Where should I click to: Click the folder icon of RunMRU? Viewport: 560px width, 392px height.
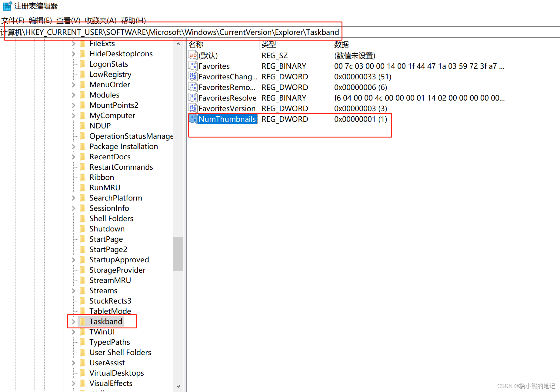(x=82, y=188)
